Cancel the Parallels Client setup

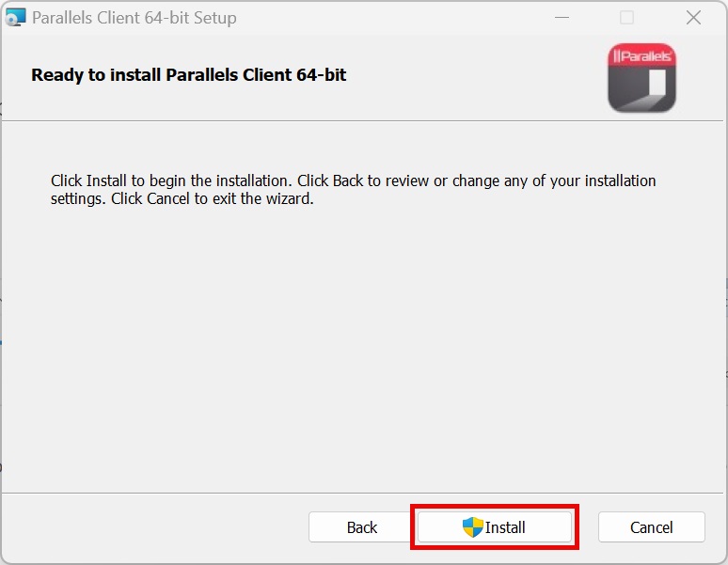[x=651, y=527]
